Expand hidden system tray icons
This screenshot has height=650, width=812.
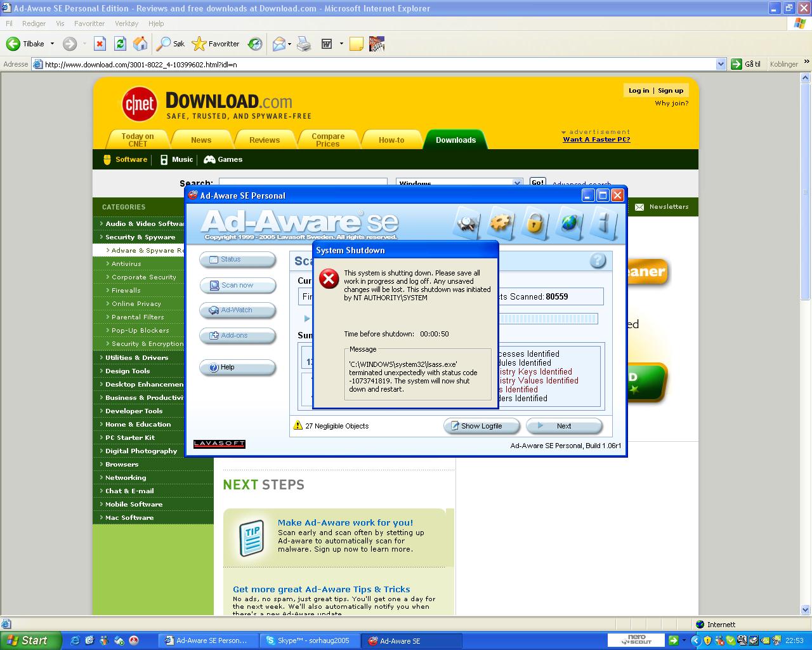pyautogui.click(x=696, y=640)
